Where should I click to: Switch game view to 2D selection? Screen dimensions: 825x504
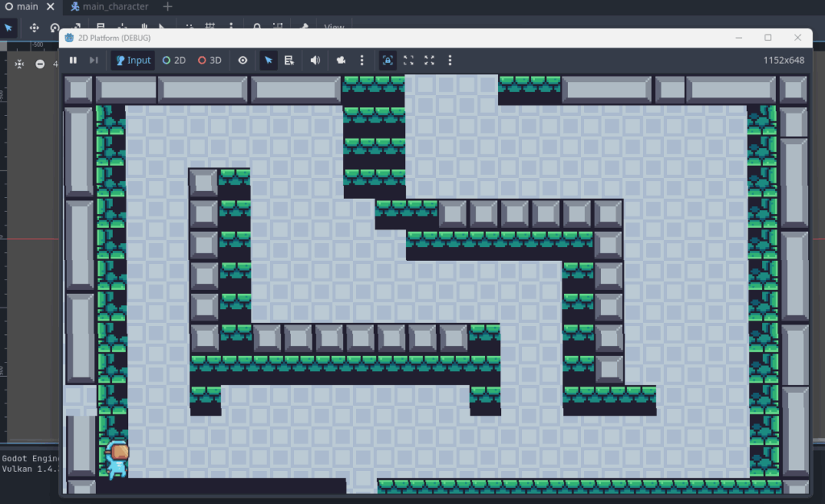(x=174, y=60)
